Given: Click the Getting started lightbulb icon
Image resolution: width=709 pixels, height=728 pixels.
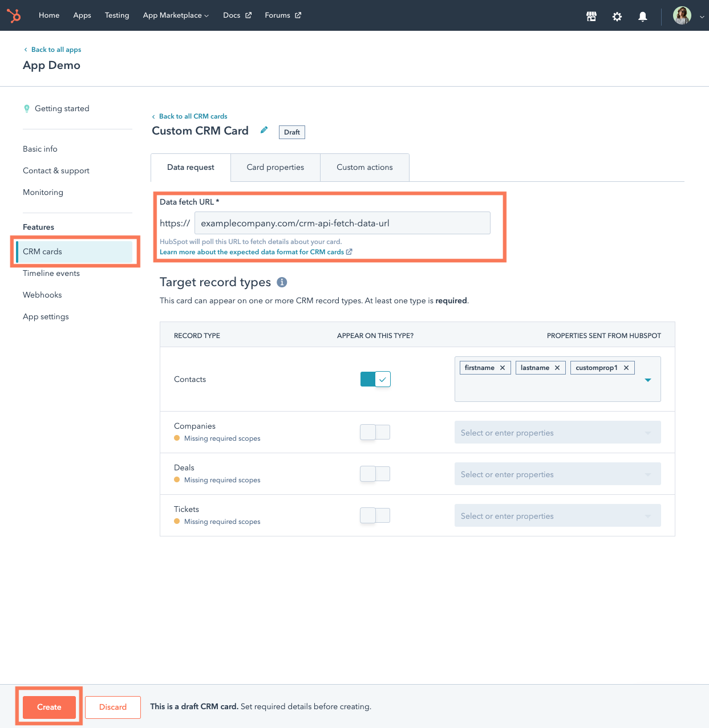Looking at the screenshot, I should [x=27, y=108].
